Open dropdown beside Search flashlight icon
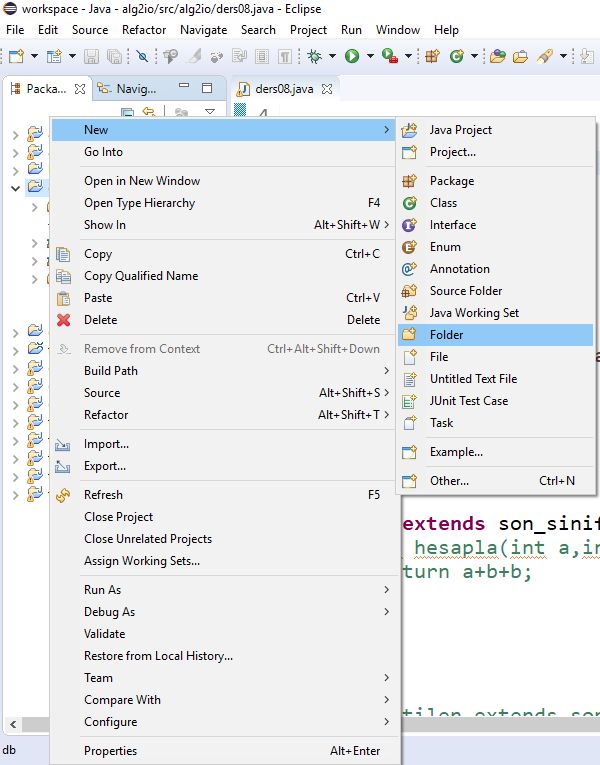The image size is (600, 765). (563, 57)
